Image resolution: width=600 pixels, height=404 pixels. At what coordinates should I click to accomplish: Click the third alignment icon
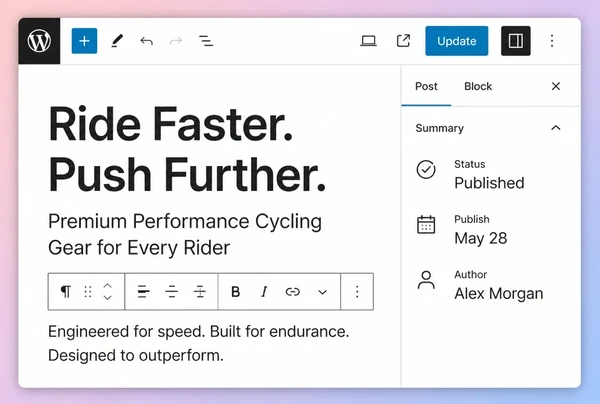coord(199,292)
